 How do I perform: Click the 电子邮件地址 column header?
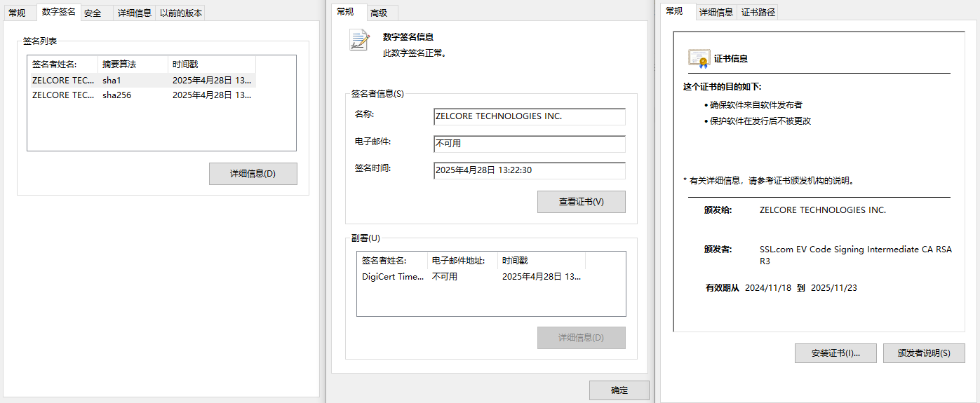coord(462,261)
